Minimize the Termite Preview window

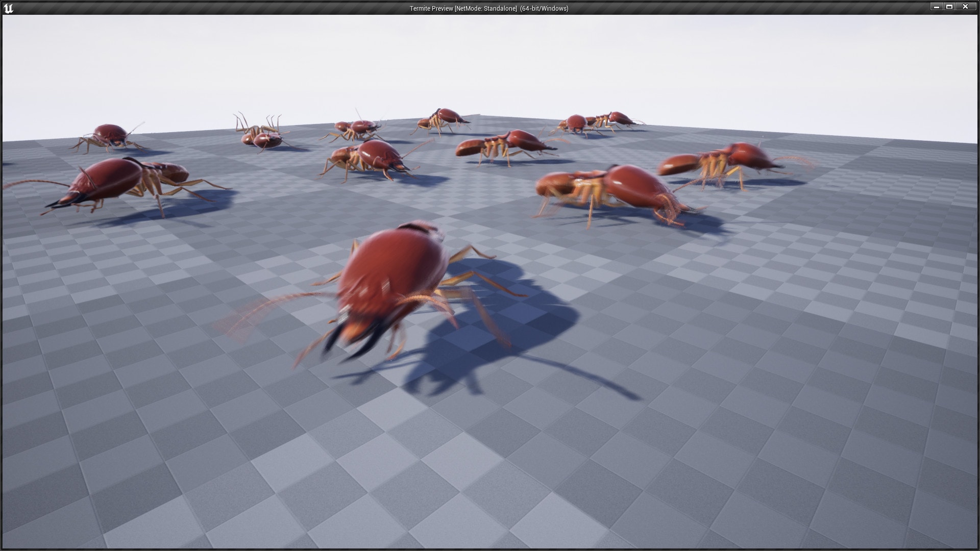937,7
